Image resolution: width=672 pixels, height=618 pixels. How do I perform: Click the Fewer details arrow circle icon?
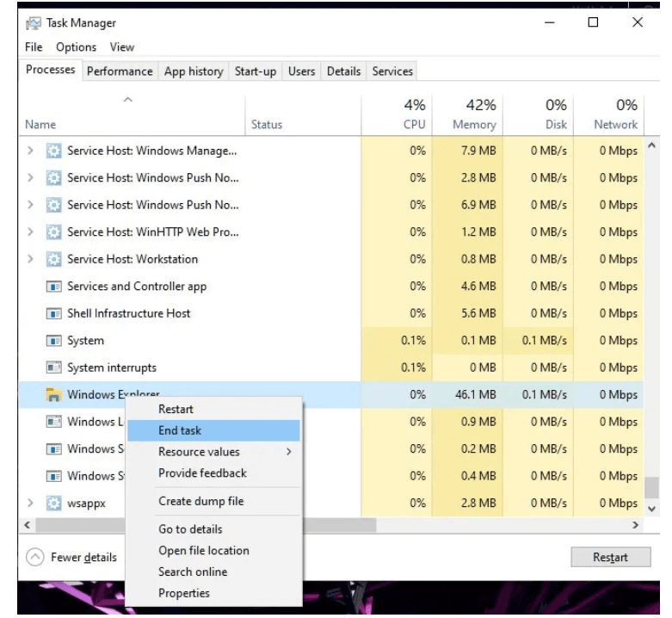point(34,557)
